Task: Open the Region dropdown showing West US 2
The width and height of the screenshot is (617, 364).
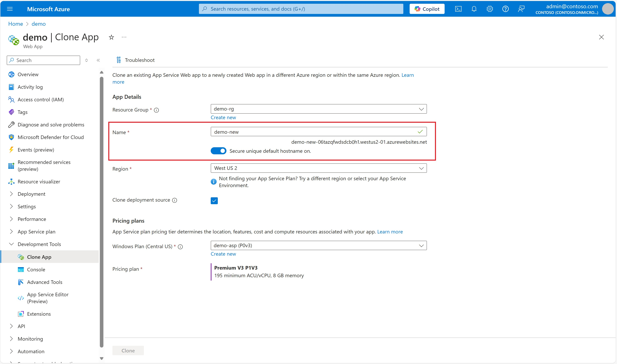Action: click(x=421, y=168)
